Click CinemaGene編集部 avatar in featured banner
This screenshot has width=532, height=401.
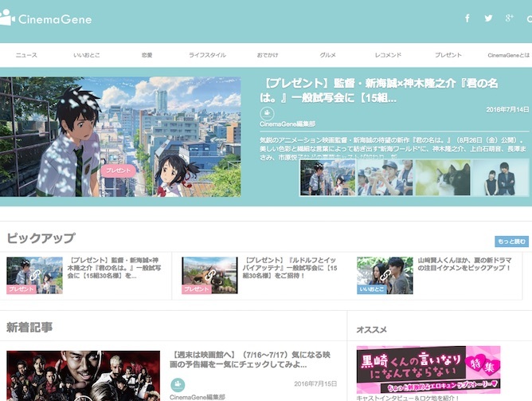(x=267, y=113)
